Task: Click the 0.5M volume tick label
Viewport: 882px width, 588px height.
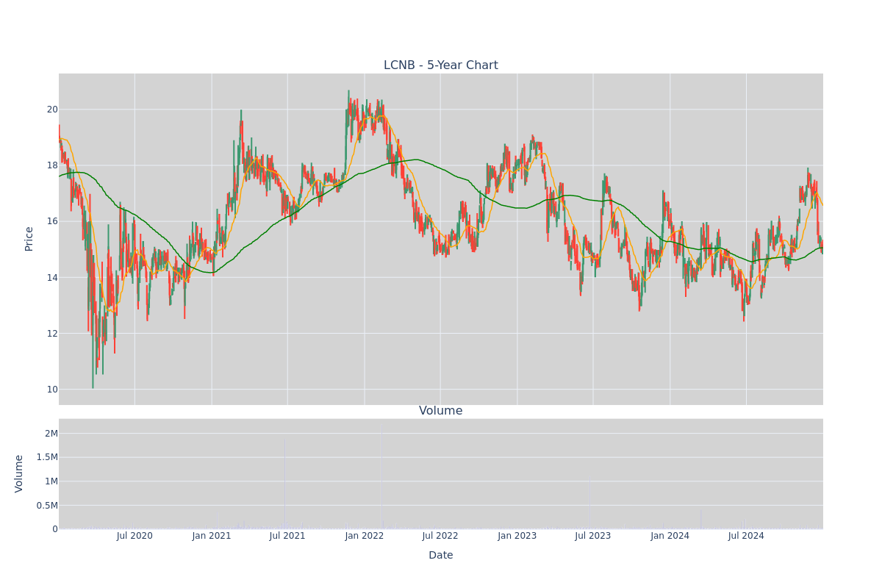Action: click(46, 506)
